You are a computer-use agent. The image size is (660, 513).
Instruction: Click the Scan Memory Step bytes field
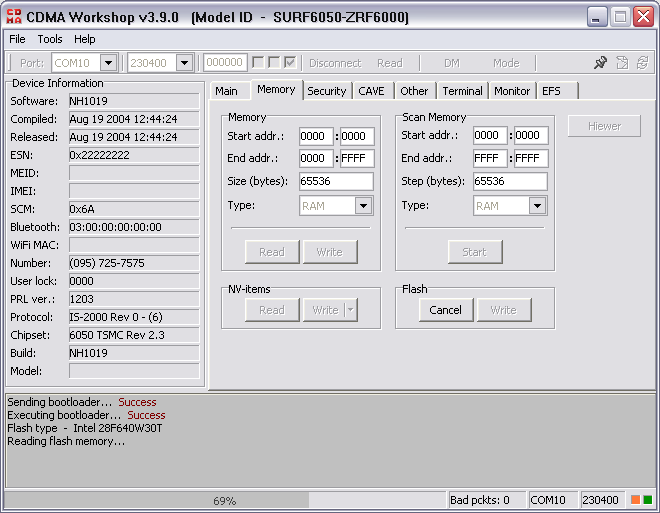510,181
